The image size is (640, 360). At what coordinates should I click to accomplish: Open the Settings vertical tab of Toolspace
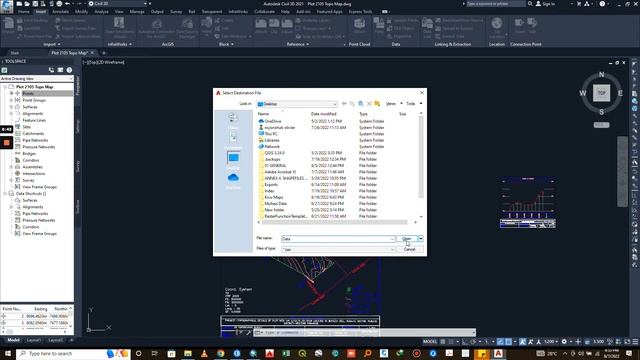pos(78,126)
